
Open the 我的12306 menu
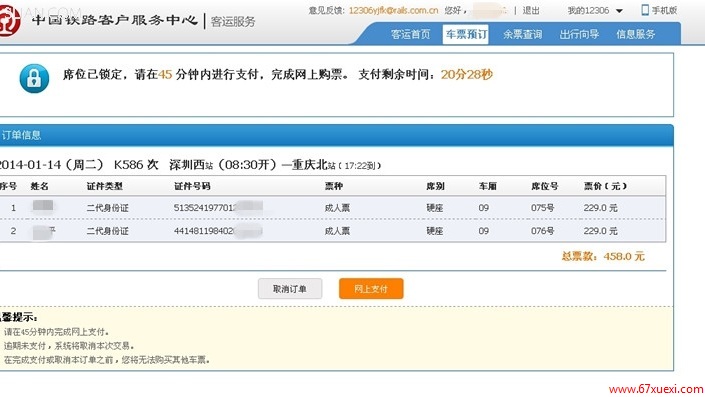click(x=588, y=10)
